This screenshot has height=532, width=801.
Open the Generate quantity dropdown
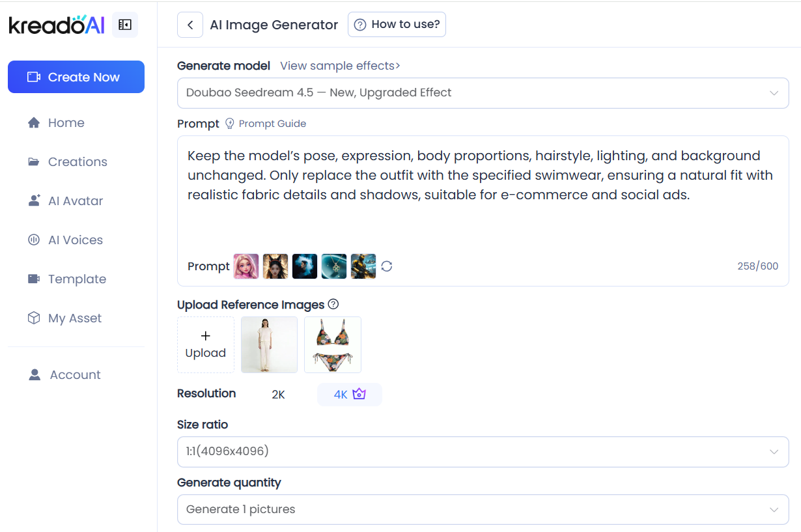click(483, 509)
